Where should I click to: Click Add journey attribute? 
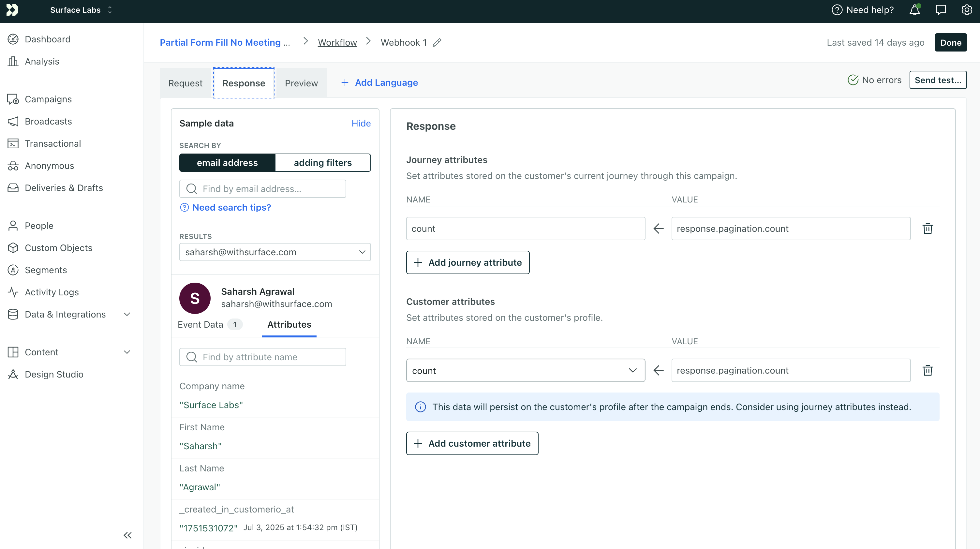click(x=468, y=262)
